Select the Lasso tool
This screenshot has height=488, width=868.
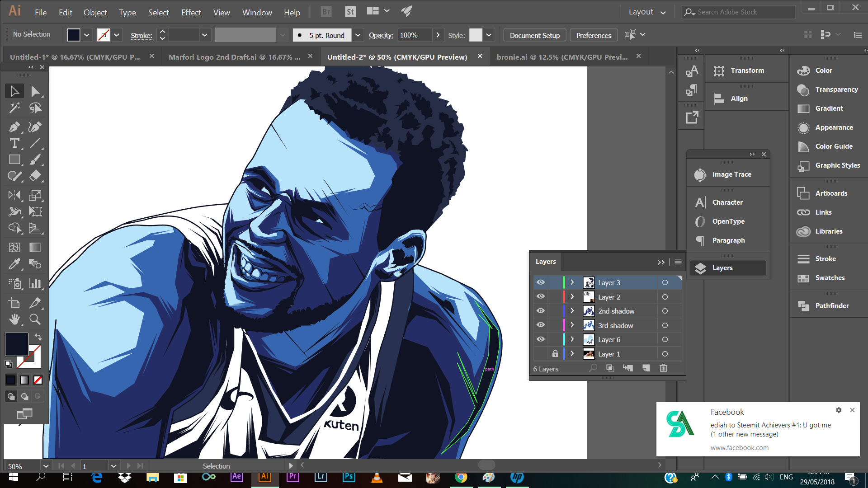point(35,108)
